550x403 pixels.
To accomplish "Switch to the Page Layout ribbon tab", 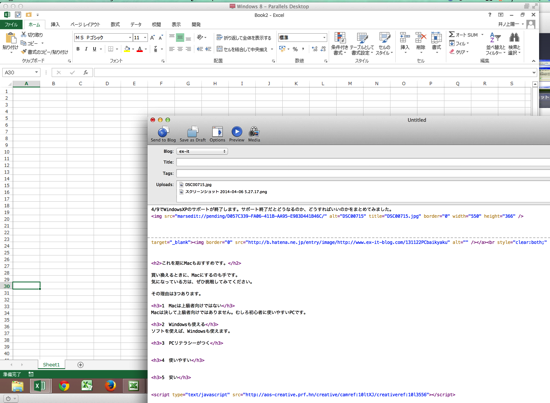I will click(85, 25).
